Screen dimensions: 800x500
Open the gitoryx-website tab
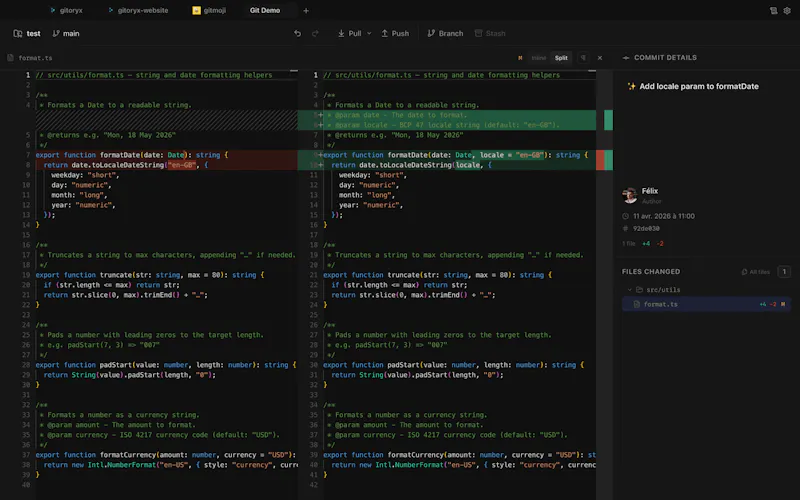click(138, 10)
